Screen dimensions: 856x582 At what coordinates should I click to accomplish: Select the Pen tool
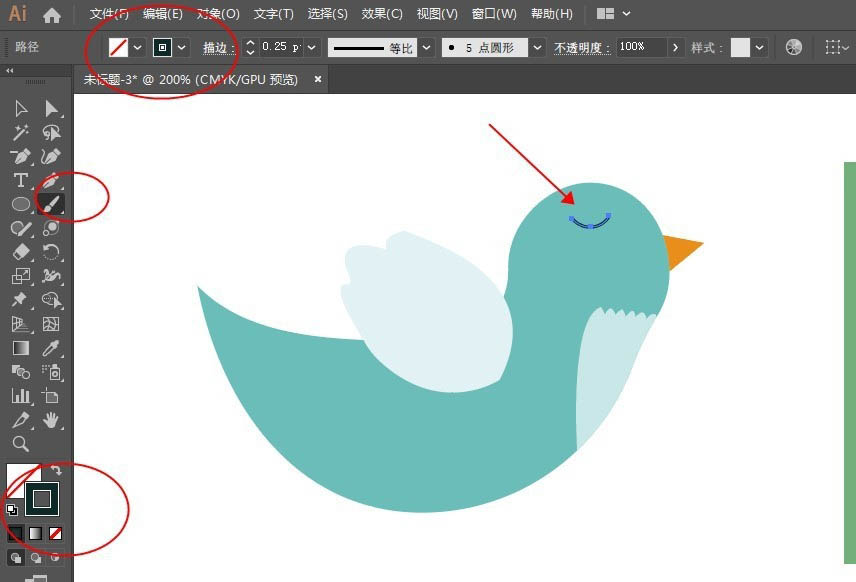(21, 157)
